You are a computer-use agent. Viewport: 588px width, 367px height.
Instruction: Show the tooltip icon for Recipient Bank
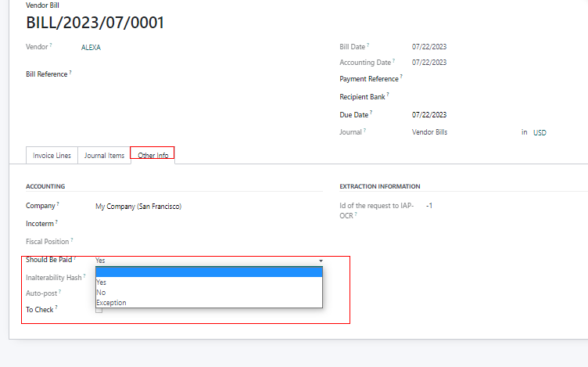click(388, 95)
